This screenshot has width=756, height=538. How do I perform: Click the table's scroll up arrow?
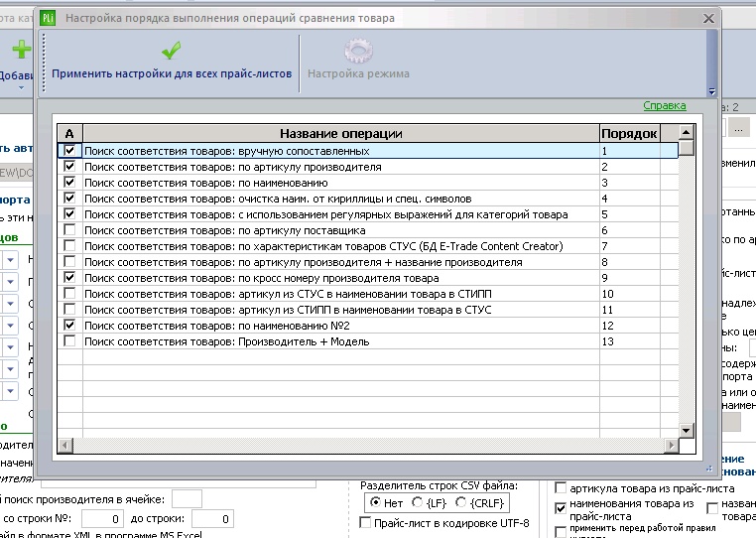tap(686, 132)
